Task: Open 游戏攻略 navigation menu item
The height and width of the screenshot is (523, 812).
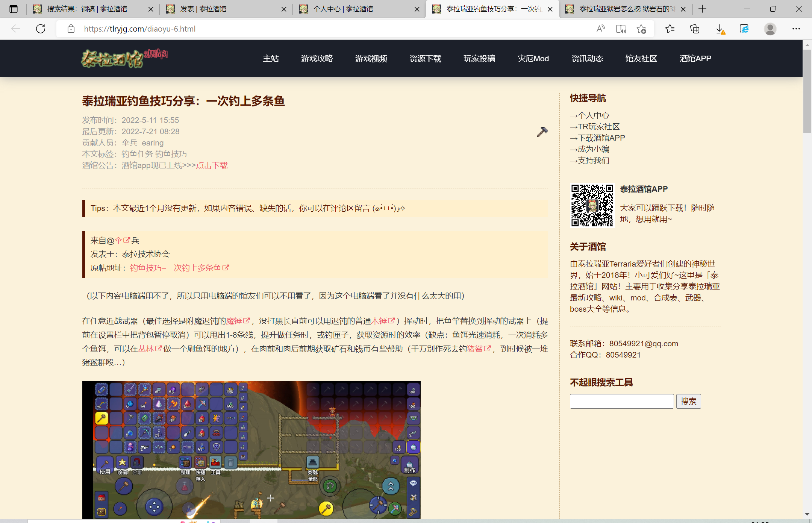Action: tap(317, 59)
